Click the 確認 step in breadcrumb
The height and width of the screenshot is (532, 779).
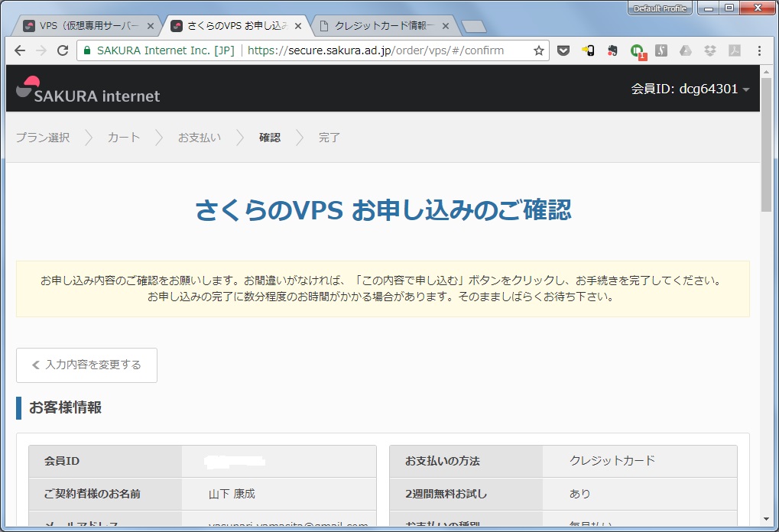[x=270, y=138]
